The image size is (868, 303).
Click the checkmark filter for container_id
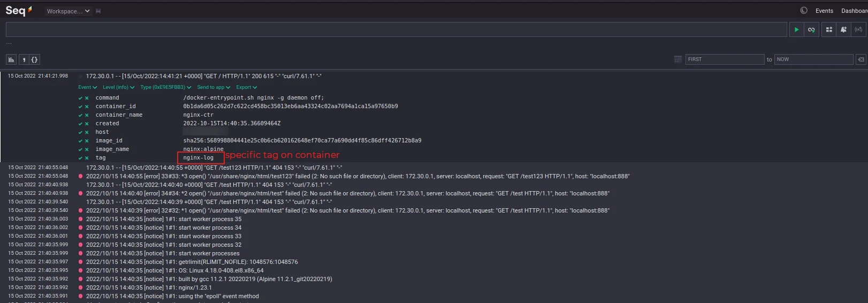80,107
